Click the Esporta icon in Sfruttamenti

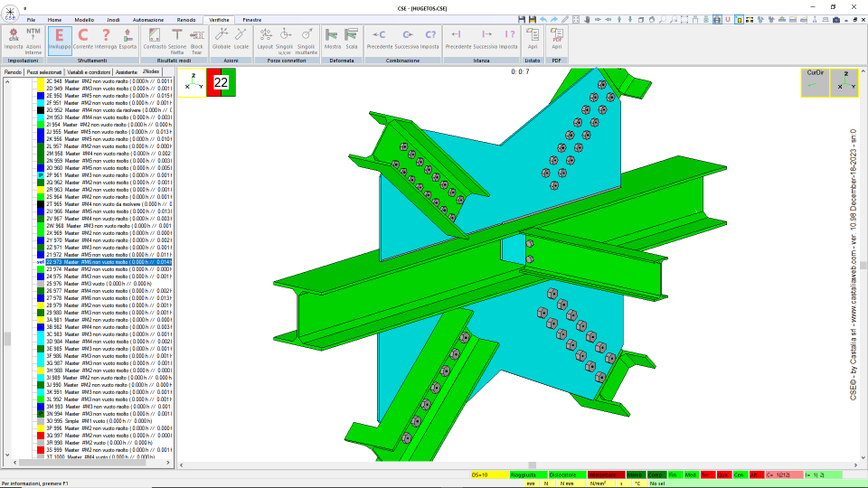pos(127,39)
